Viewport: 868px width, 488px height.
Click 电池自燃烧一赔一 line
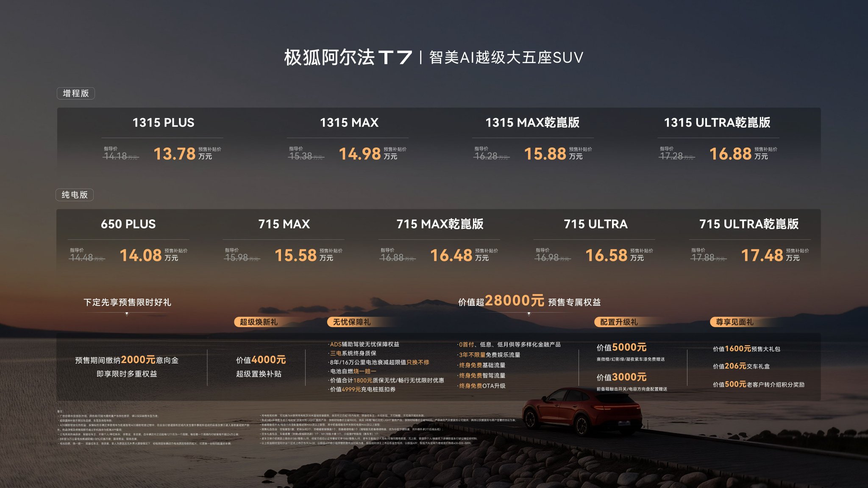point(352,371)
